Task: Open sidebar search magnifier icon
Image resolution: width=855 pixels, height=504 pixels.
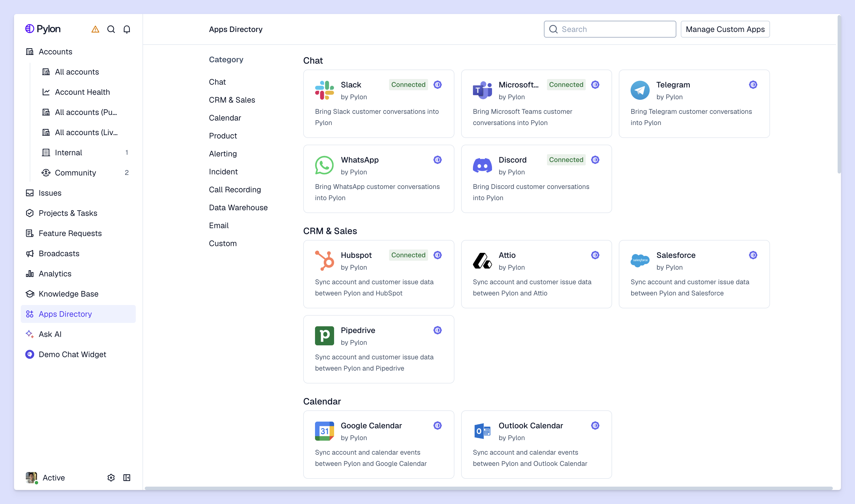Action: [x=111, y=29]
